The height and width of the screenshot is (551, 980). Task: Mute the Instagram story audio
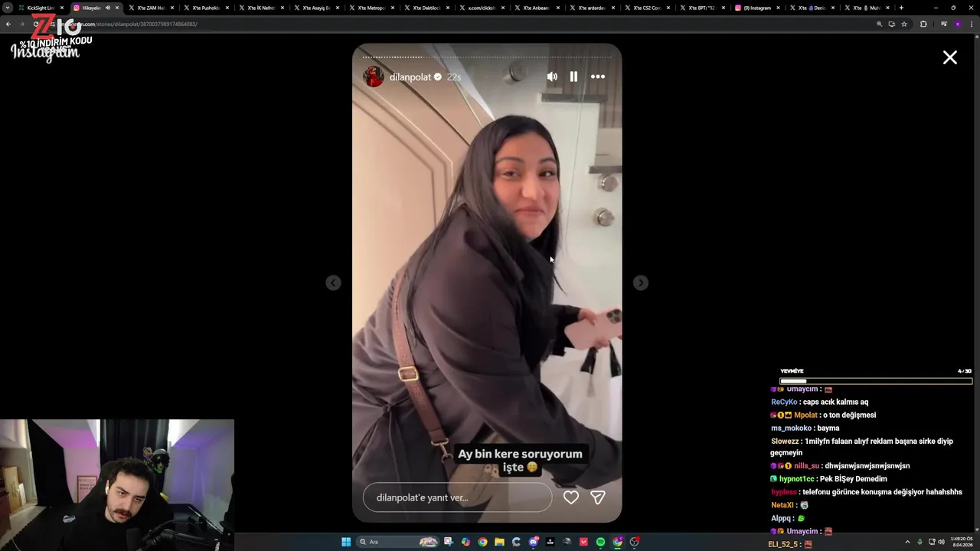[x=552, y=77]
